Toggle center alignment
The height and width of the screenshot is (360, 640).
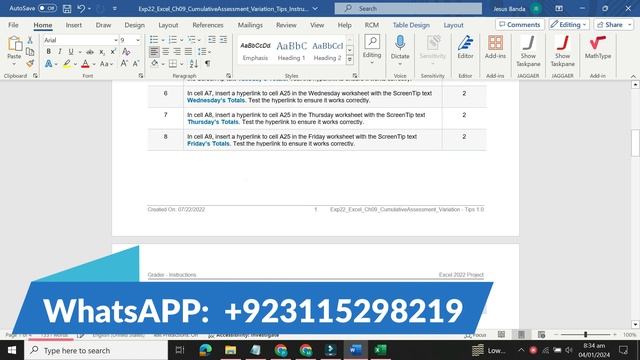point(165,52)
